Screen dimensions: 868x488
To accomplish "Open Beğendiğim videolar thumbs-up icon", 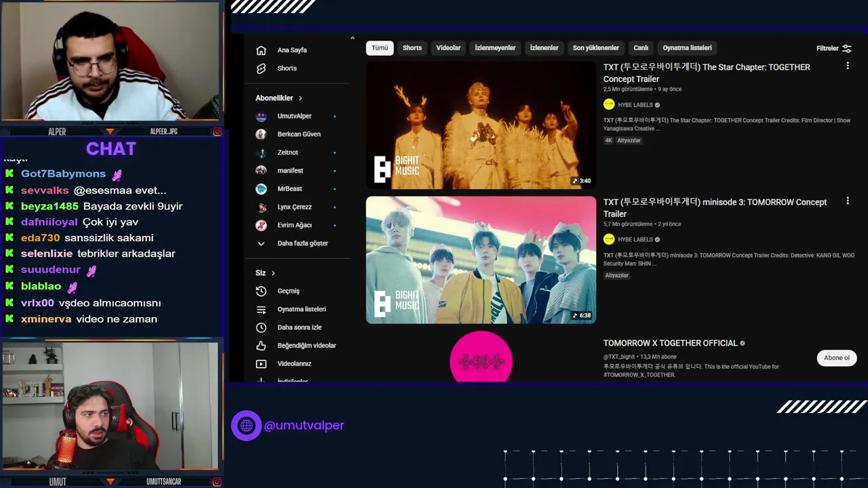I will tap(261, 346).
